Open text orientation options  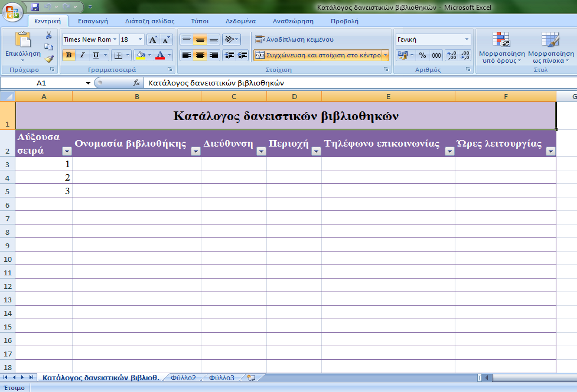tap(231, 39)
